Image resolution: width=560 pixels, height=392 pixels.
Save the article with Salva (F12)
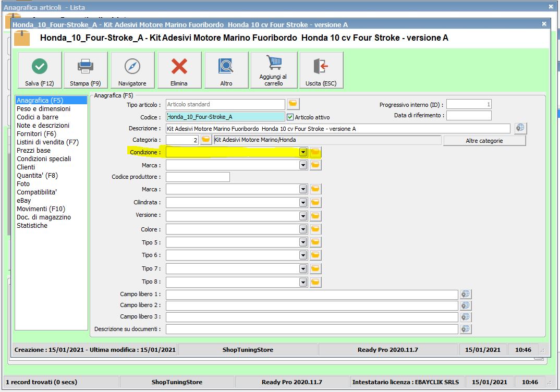pos(40,70)
